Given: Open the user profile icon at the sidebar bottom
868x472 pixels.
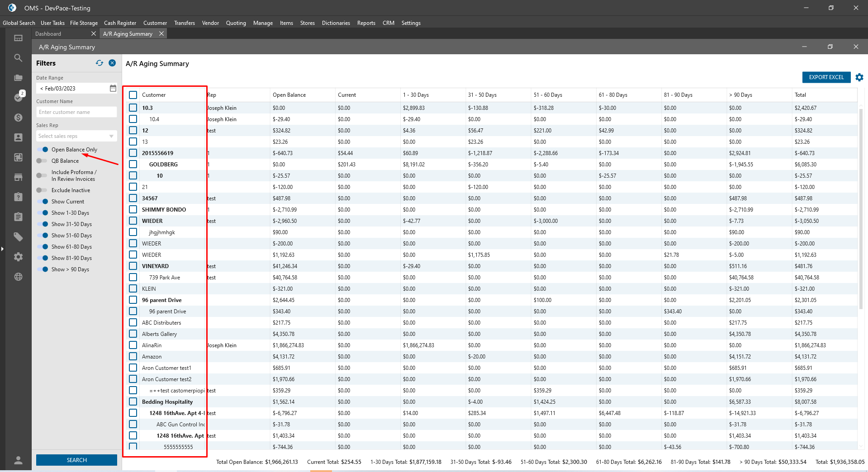Looking at the screenshot, I should click(x=18, y=460).
